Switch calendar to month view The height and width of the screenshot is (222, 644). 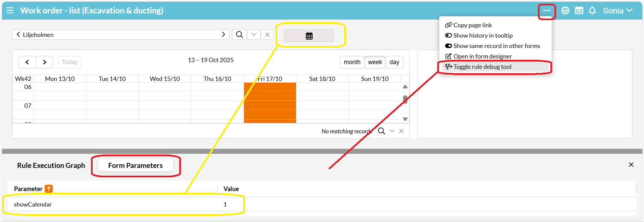click(352, 62)
